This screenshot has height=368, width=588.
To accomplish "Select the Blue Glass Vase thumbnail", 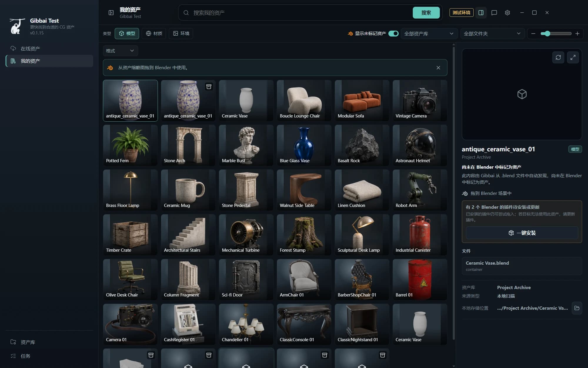I will point(304,145).
